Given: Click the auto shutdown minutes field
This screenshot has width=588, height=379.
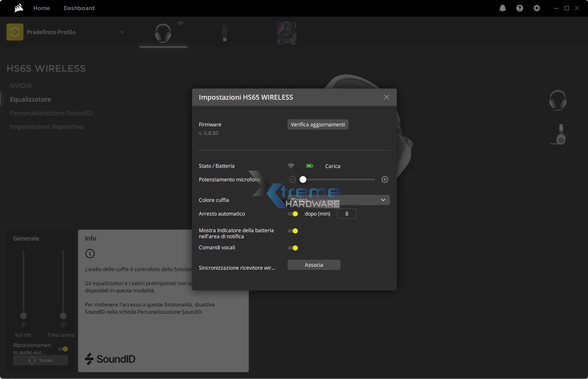Looking at the screenshot, I should (346, 214).
